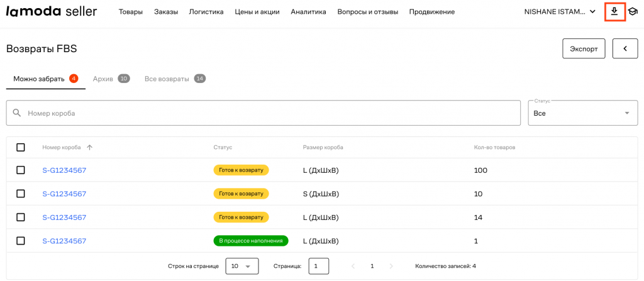Open the Логистика menu
Viewport: 644px width, 281px height.
[206, 11]
